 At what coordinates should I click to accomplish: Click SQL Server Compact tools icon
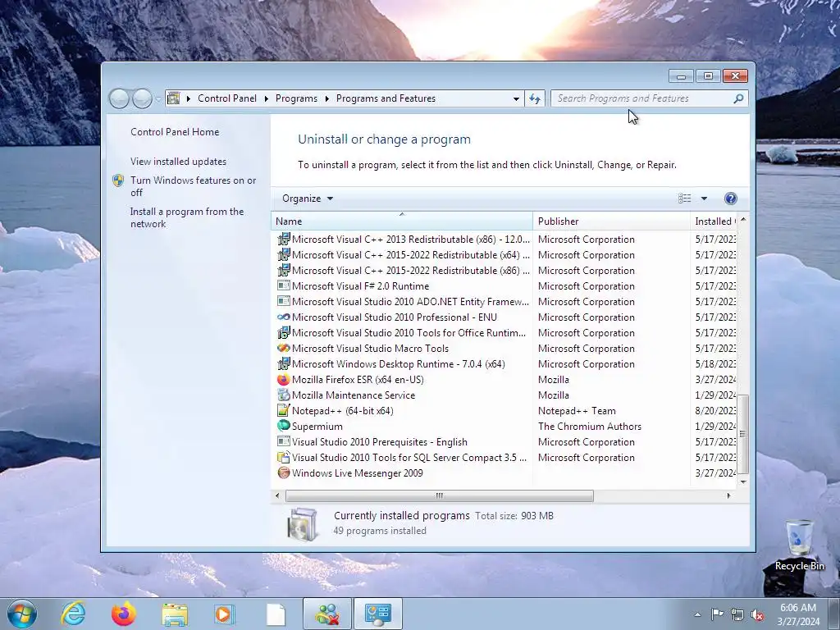[283, 457]
